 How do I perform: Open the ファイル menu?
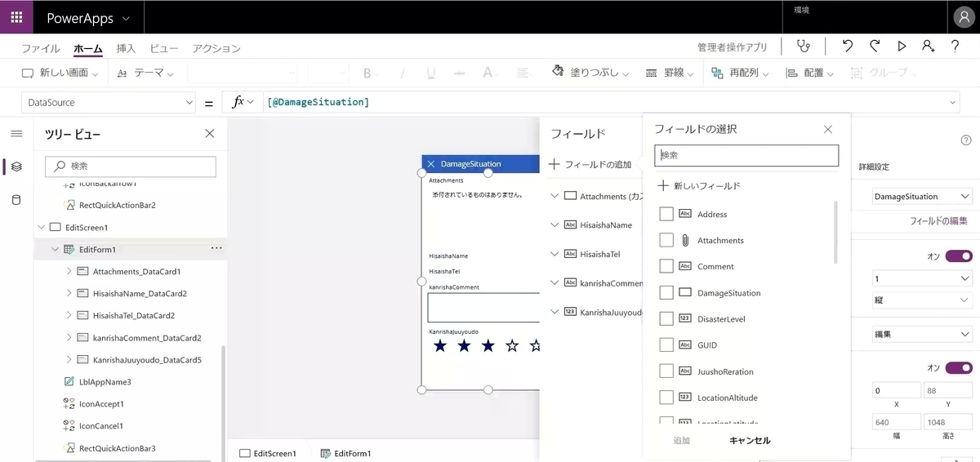tap(41, 49)
